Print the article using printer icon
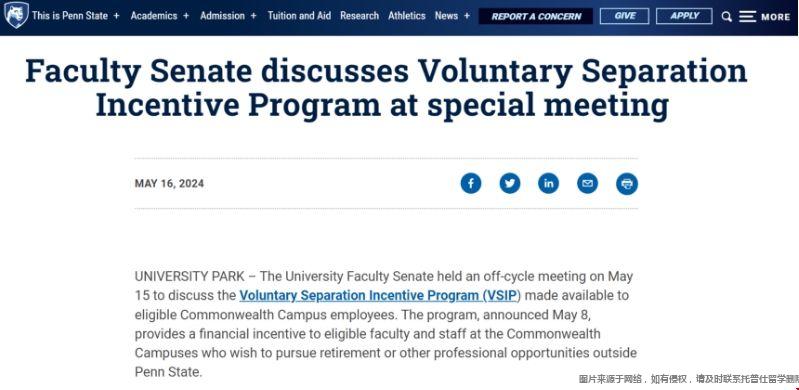The image size is (799, 390). pos(627,184)
